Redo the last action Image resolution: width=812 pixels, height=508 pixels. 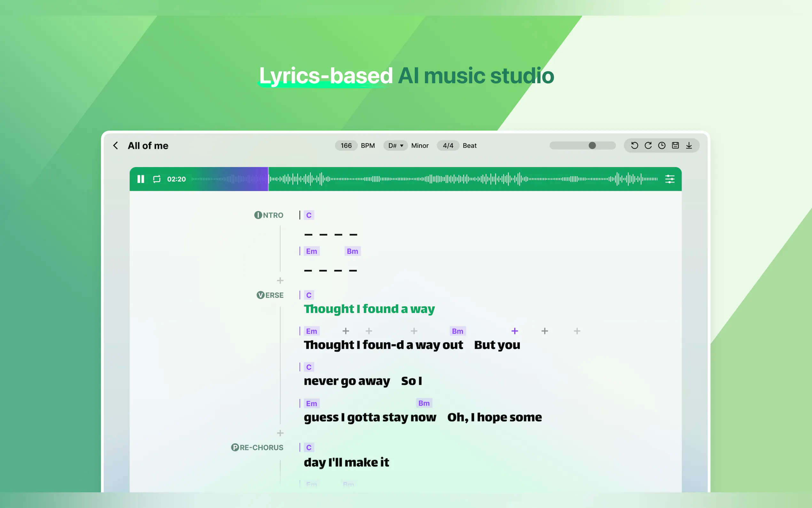tap(648, 146)
